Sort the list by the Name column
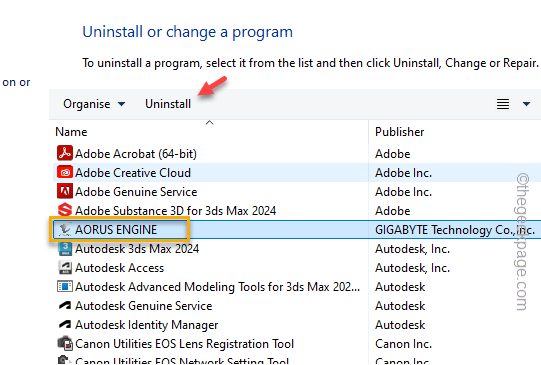 pos(71,132)
